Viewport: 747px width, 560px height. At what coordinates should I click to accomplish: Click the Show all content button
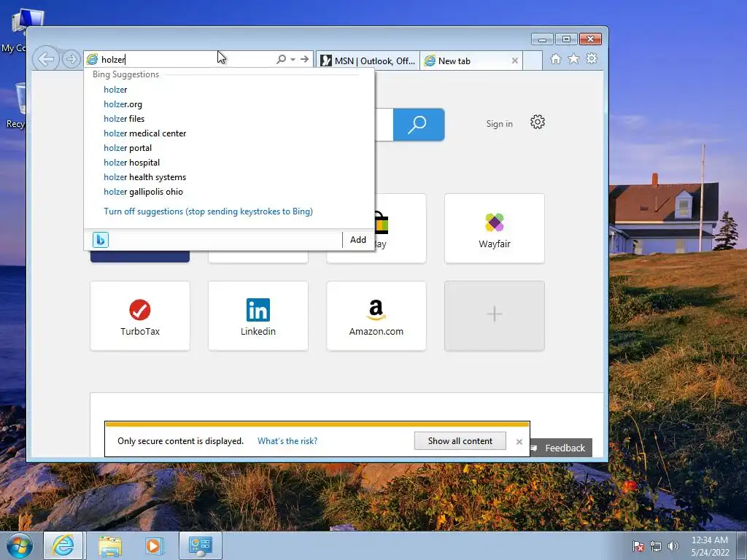click(x=460, y=441)
